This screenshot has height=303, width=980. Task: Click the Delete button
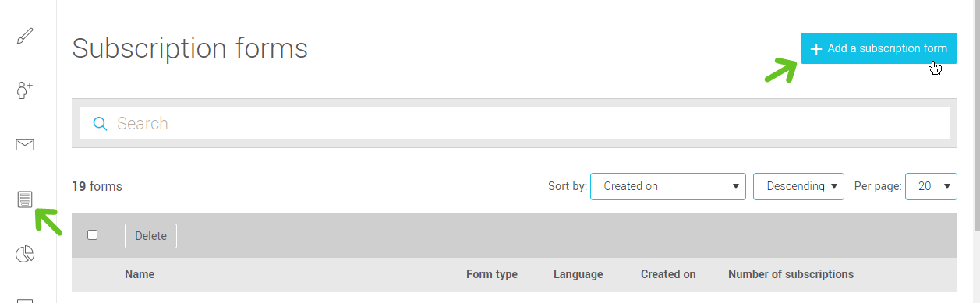(150, 236)
